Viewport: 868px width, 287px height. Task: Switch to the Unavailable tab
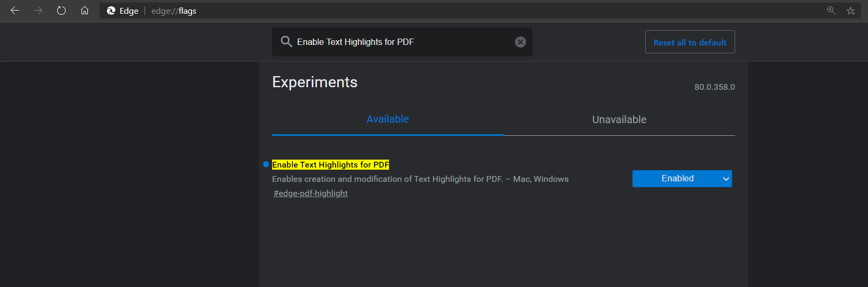tap(619, 119)
